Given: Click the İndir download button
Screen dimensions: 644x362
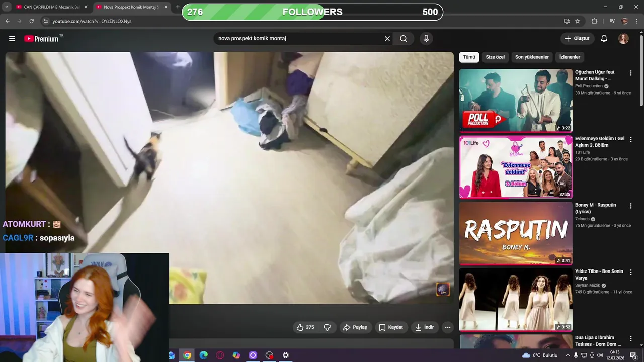Looking at the screenshot, I should click(424, 327).
